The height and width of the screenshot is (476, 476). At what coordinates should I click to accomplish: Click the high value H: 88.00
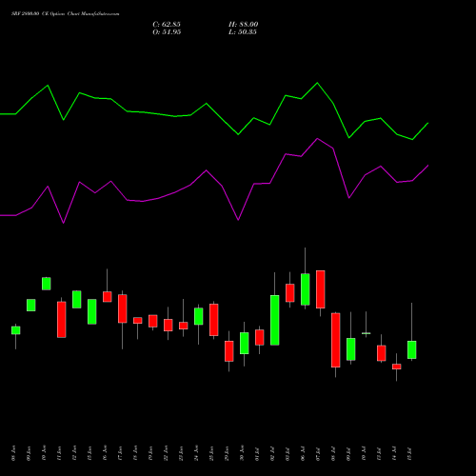[x=244, y=25]
